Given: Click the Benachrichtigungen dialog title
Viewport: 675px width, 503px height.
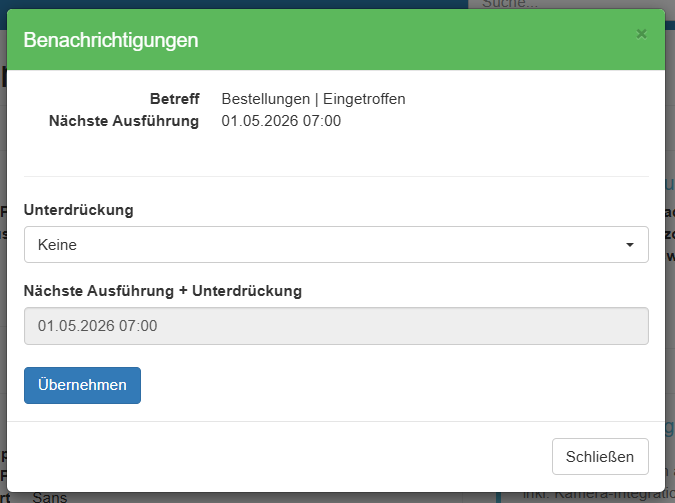Looking at the screenshot, I should 111,40.
